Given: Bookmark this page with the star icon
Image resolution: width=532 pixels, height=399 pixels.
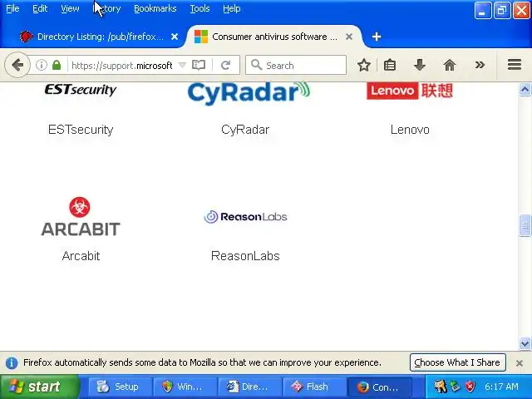Looking at the screenshot, I should [x=364, y=65].
